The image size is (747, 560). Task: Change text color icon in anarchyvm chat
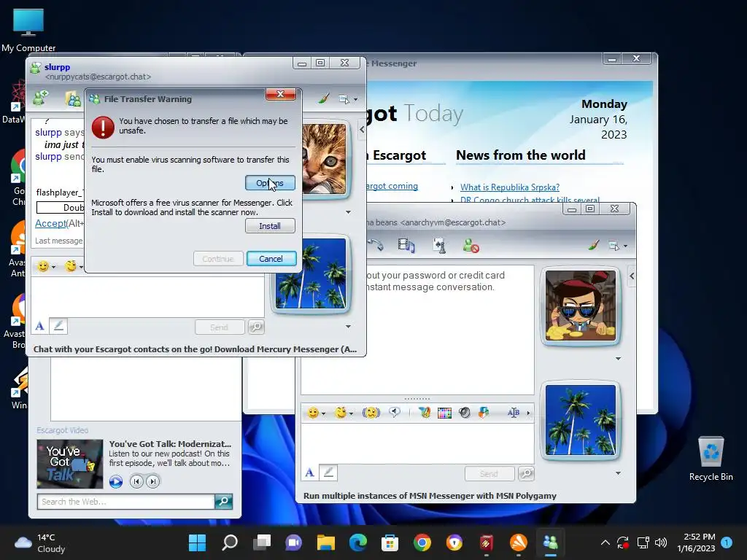(424, 413)
